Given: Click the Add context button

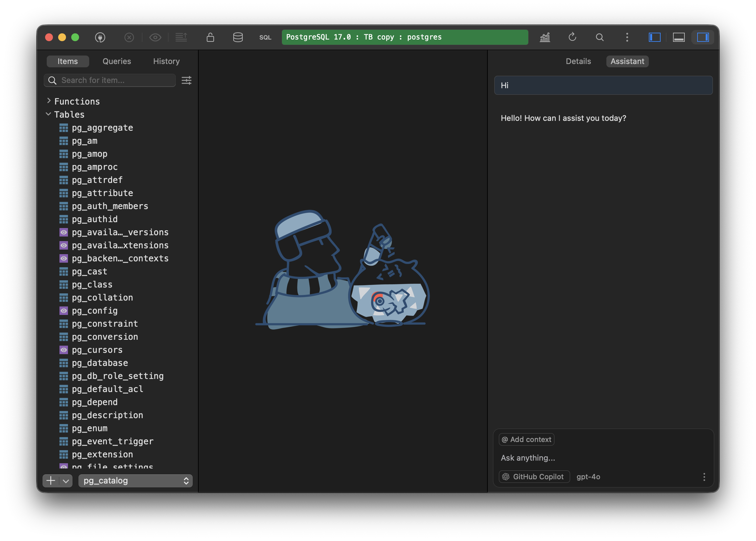Looking at the screenshot, I should pyautogui.click(x=526, y=439).
